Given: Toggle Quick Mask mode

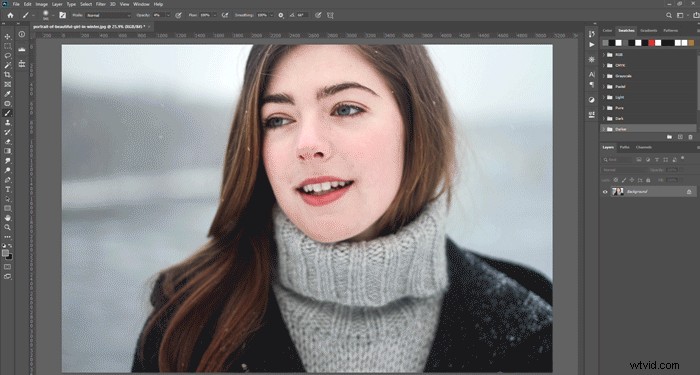Looking at the screenshot, I should 8,267.
